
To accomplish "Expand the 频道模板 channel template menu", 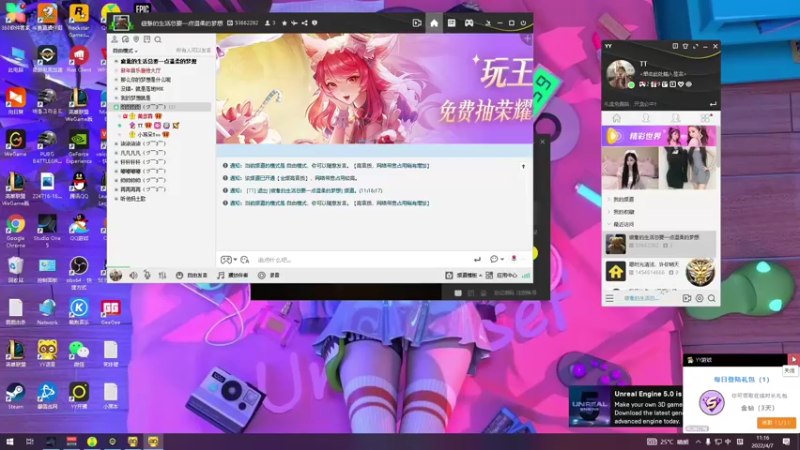I will tap(463, 276).
